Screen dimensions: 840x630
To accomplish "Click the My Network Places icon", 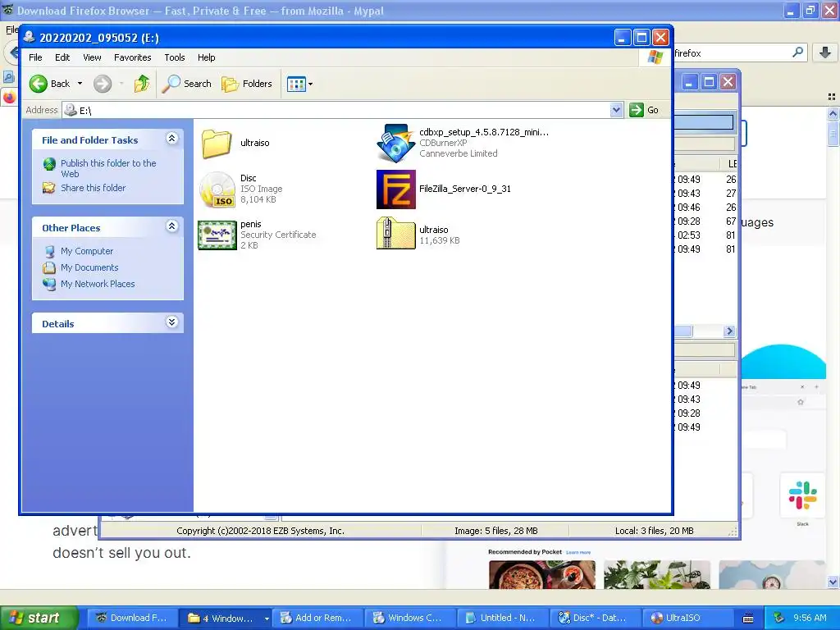I will [49, 284].
